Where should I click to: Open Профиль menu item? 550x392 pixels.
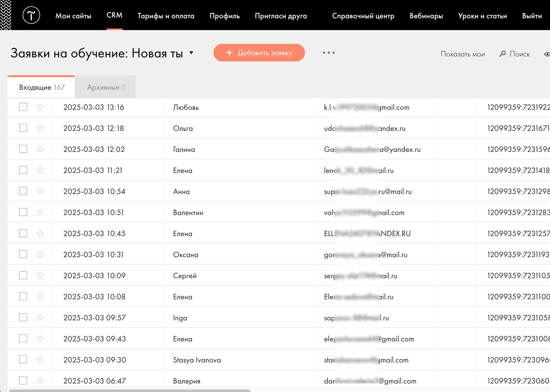point(224,16)
